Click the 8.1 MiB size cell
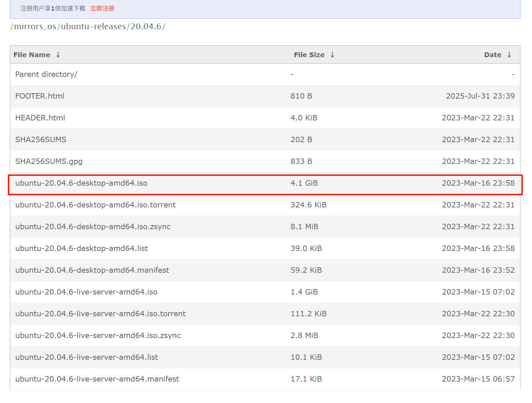Image resolution: width=532 pixels, height=403 pixels. [x=305, y=226]
